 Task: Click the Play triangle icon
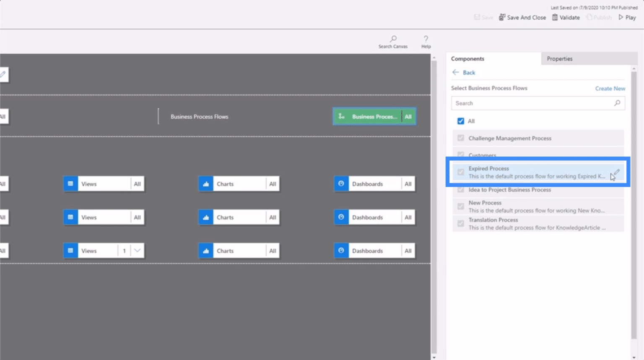(x=621, y=17)
